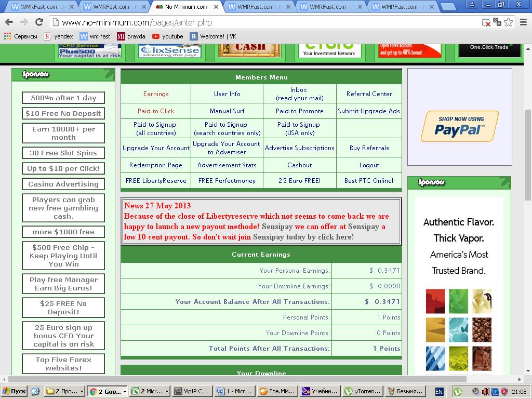The width and height of the screenshot is (532, 399).
Task: Open the Cashout link
Action: [300, 165]
